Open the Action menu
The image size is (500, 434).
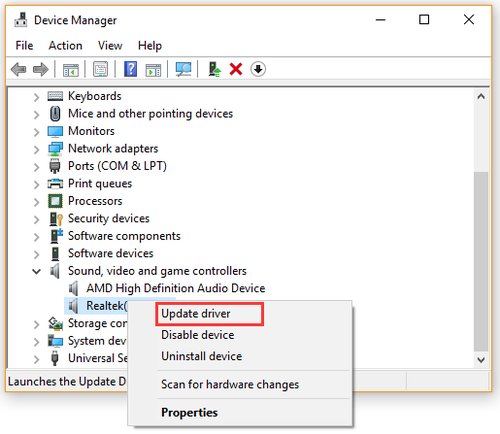pyautogui.click(x=65, y=45)
